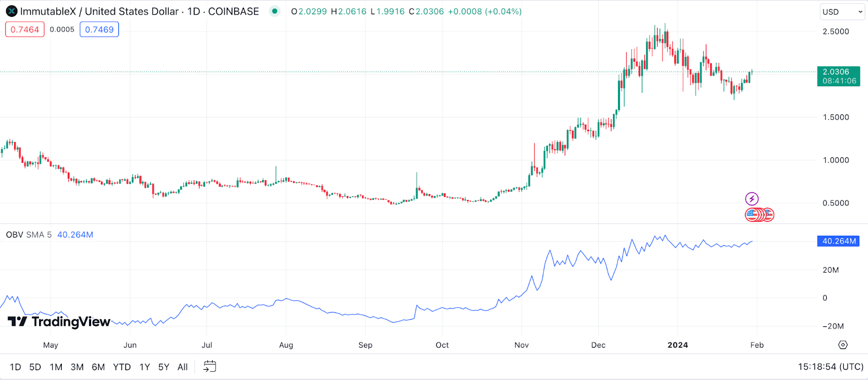Click the Feb label on time axis
The height and width of the screenshot is (380, 868).
pos(757,345)
